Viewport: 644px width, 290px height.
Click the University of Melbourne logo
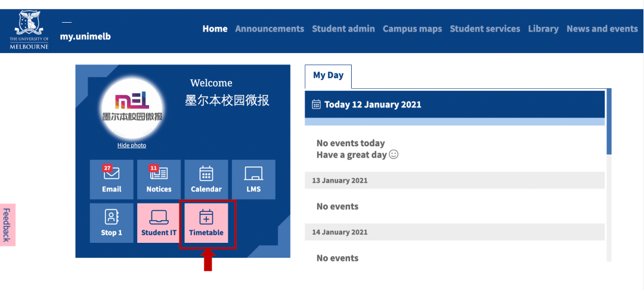pyautogui.click(x=29, y=30)
